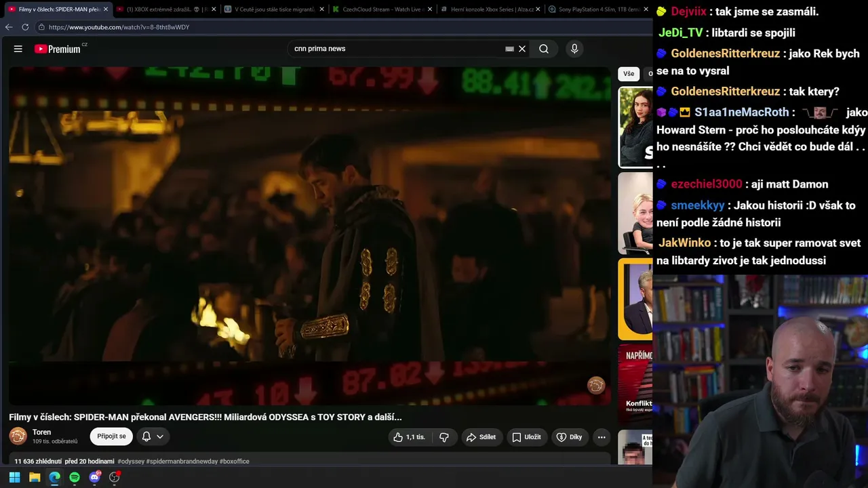
Task: Close the Ceuta migranti tab
Action: (x=322, y=9)
